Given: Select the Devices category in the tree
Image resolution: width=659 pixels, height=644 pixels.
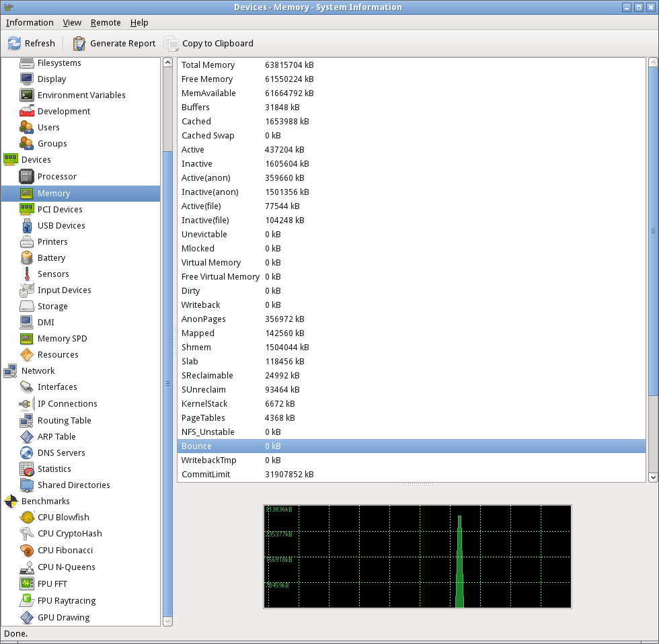Looking at the screenshot, I should pos(36,159).
